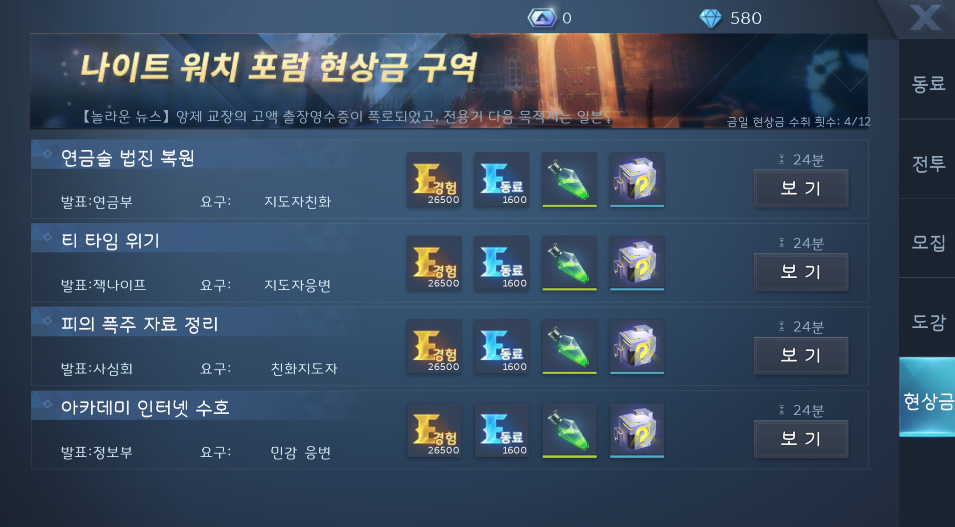Tap the blue 동료 icon in 피의 폭주 자료 정리 row

click(x=501, y=347)
